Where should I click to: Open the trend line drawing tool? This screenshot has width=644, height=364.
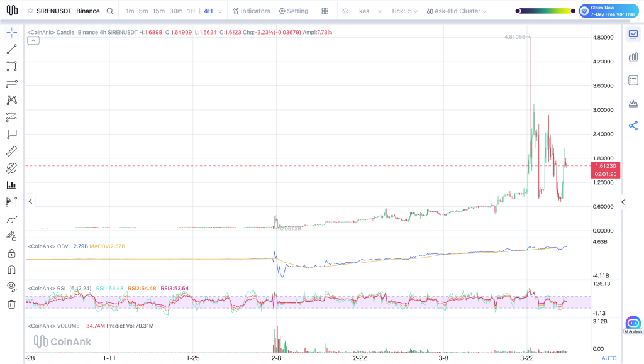tap(10, 49)
